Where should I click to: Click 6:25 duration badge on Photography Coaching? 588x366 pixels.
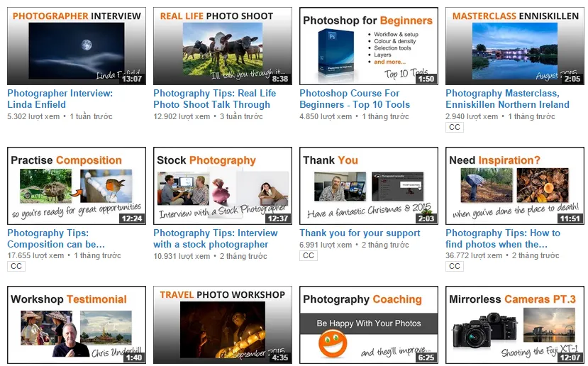pos(426,357)
